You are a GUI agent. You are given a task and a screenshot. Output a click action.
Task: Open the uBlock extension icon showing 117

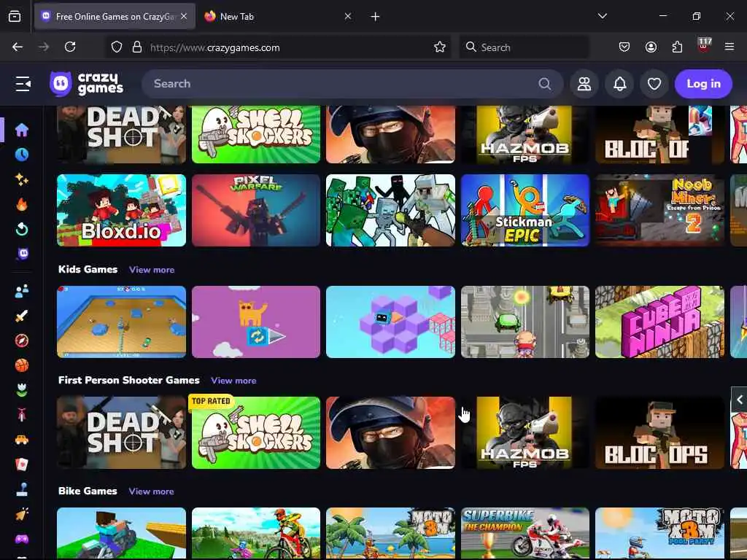pos(704,46)
